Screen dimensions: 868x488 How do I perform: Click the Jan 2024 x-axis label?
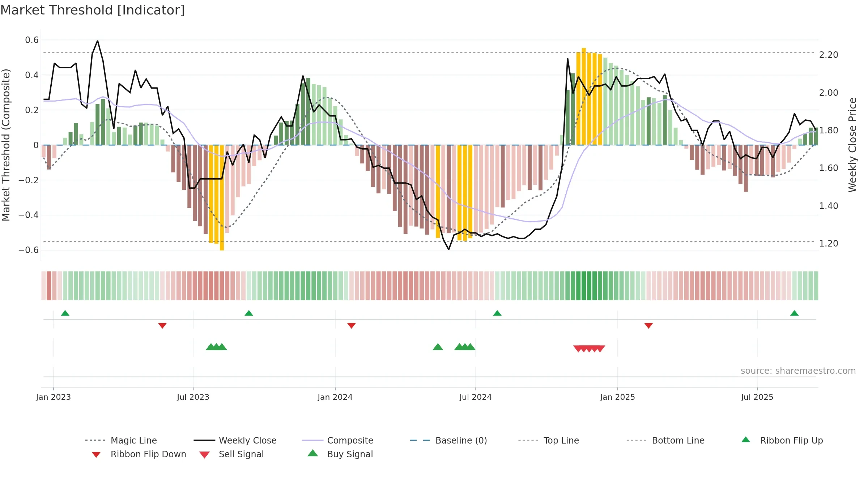click(335, 397)
